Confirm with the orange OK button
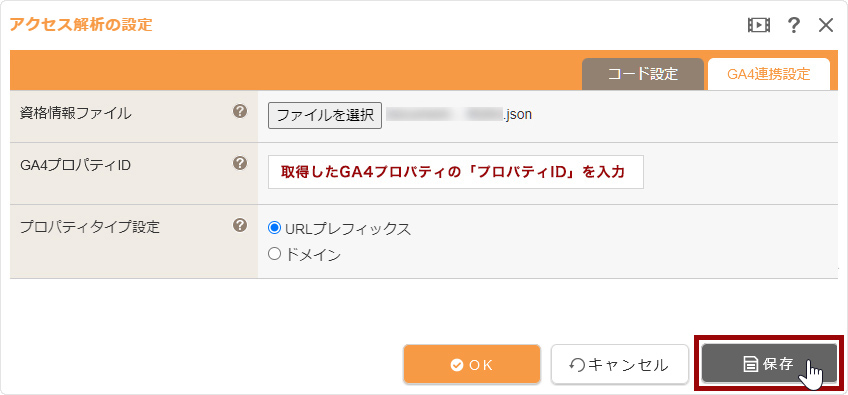The height and width of the screenshot is (395, 848). pyautogui.click(x=472, y=365)
